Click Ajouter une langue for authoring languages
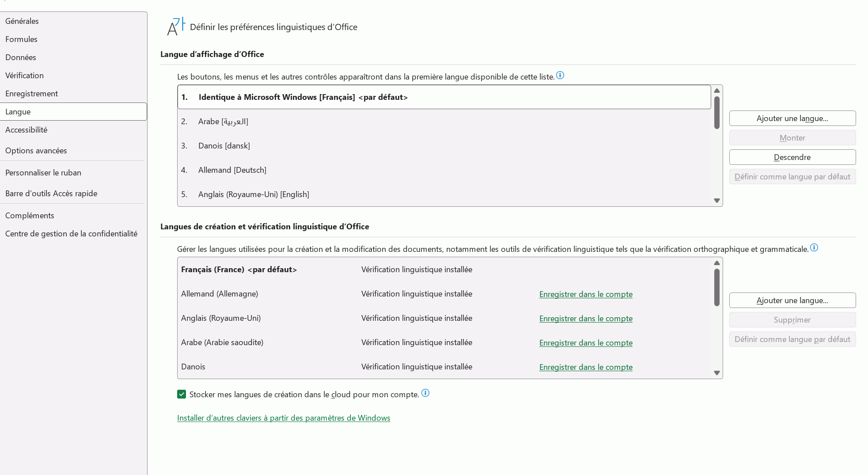The image size is (868, 475). pyautogui.click(x=792, y=300)
